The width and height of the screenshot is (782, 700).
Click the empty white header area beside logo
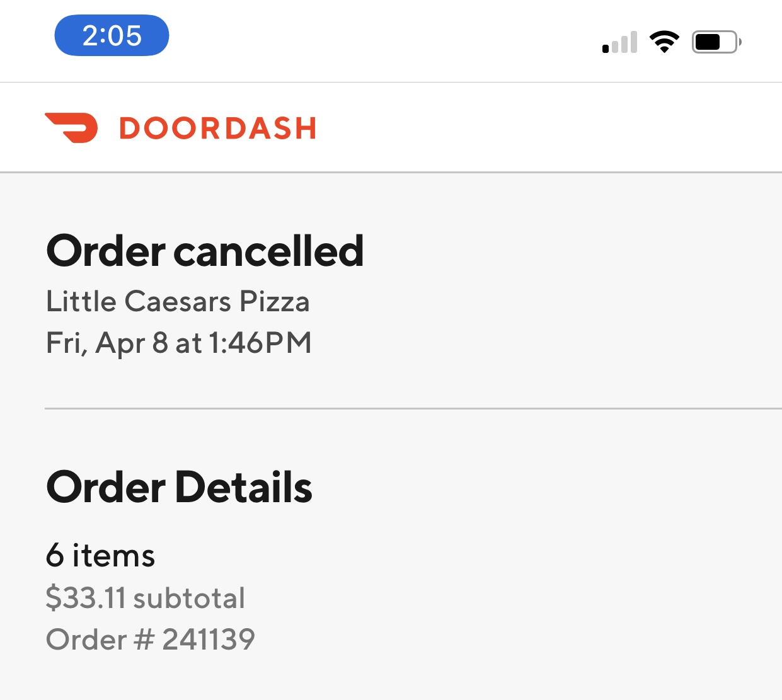click(548, 128)
